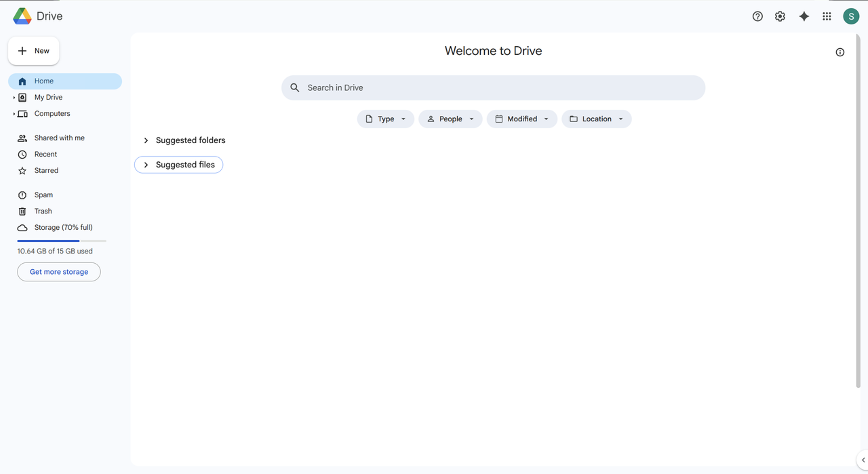Image resolution: width=868 pixels, height=474 pixels.
Task: Select Starred in the sidebar
Action: [46, 170]
